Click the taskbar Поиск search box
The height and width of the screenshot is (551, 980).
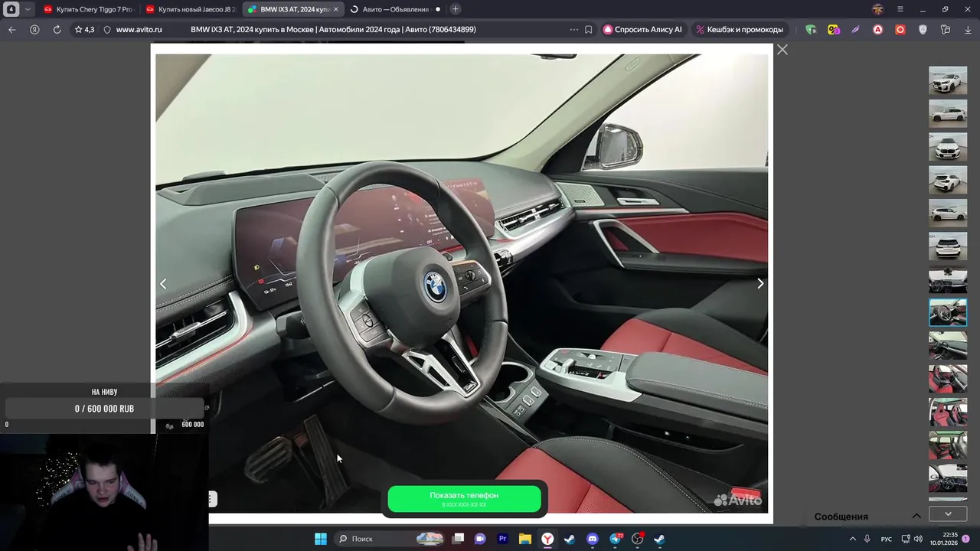(390, 539)
